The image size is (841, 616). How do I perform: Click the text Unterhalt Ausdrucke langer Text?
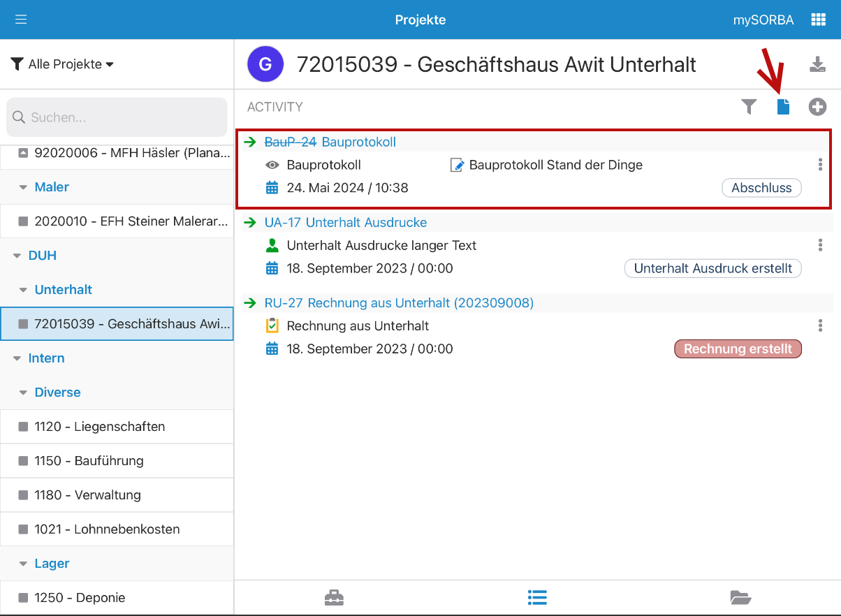pyautogui.click(x=382, y=246)
